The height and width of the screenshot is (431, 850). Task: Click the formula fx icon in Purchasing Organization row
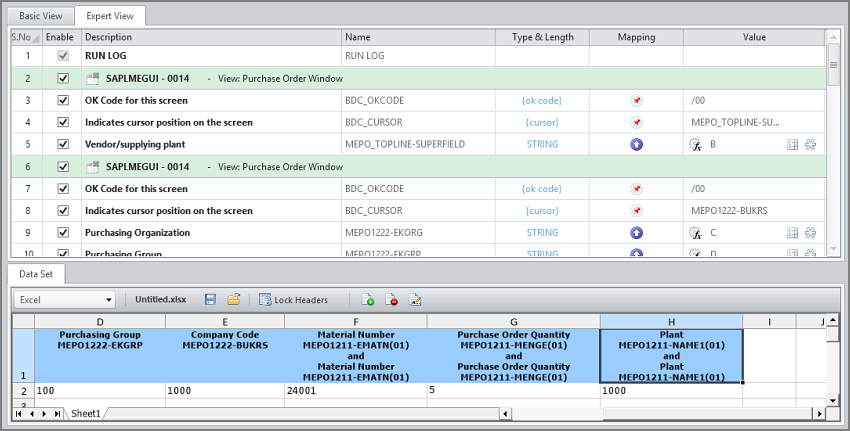[696, 233]
